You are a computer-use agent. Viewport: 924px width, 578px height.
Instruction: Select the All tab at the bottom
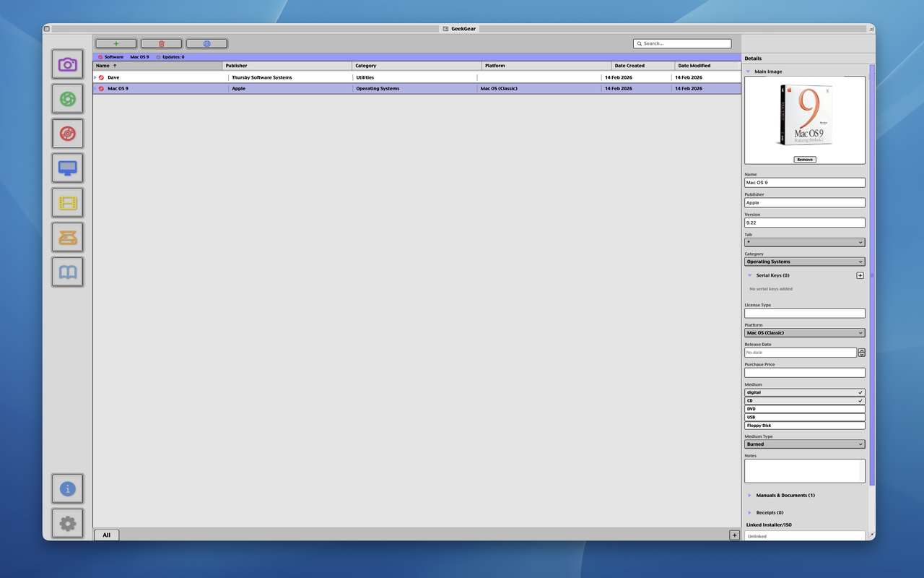106,535
